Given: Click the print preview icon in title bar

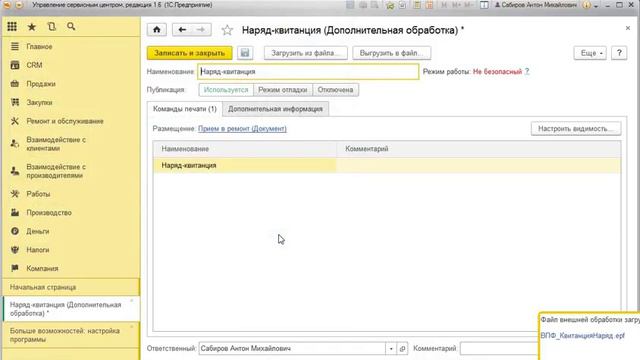Looking at the screenshot, I should [374, 5].
